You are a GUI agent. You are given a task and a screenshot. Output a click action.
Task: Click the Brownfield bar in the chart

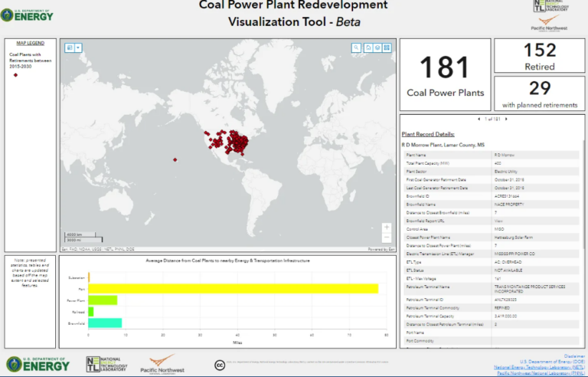(105, 323)
